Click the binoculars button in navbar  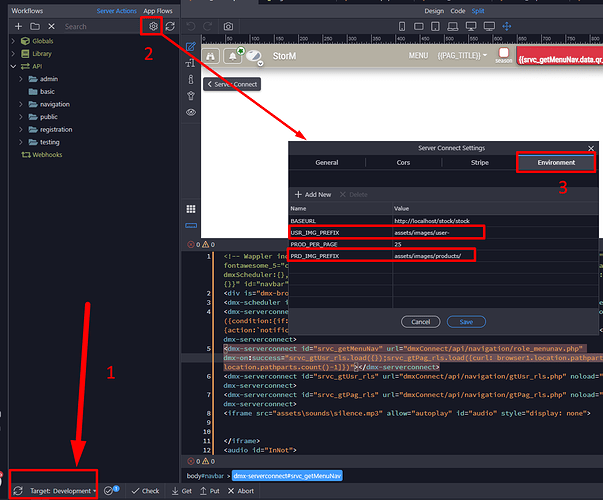[x=210, y=56]
